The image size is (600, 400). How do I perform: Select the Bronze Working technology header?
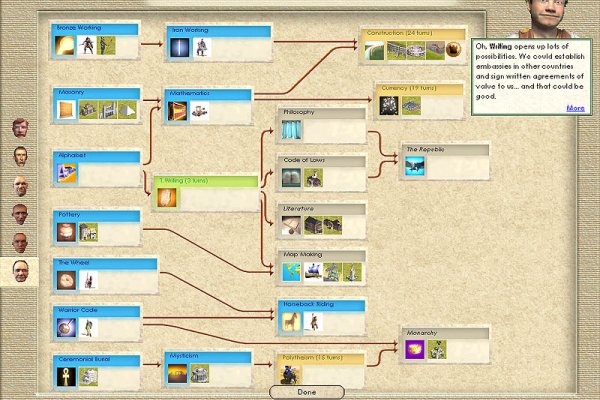(x=95, y=29)
